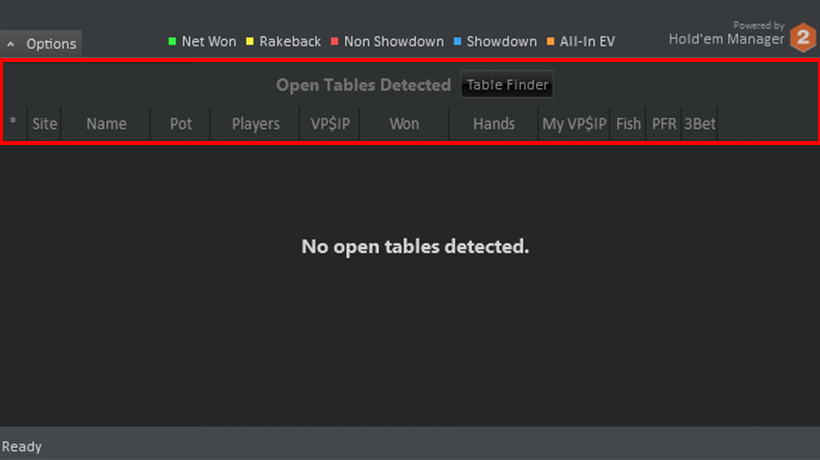Image resolution: width=820 pixels, height=460 pixels.
Task: Sort by the Site column header
Action: 44,123
